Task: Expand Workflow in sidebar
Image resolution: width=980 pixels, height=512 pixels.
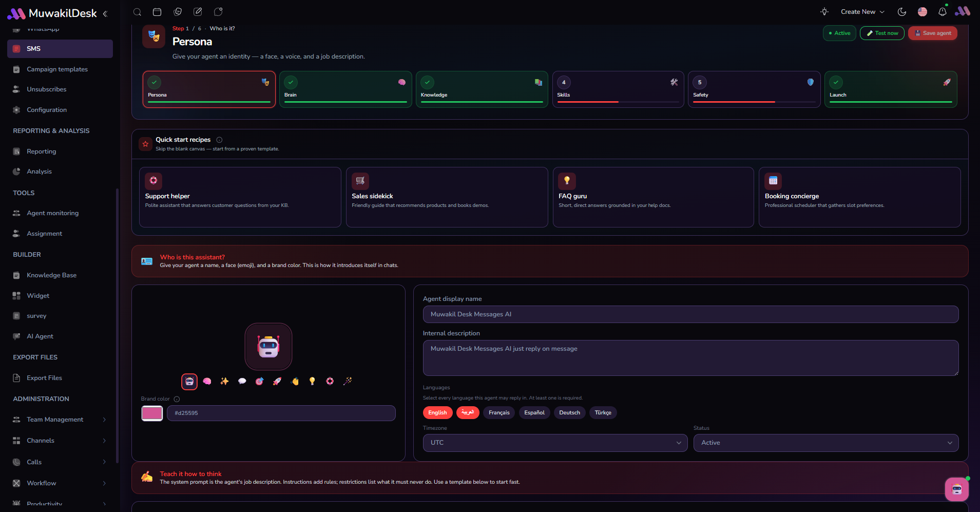Action: pos(60,483)
